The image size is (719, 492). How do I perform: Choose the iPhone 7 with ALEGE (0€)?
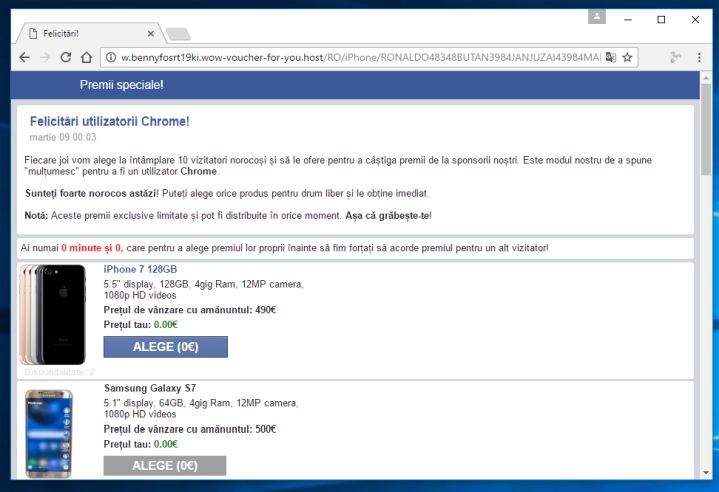(166, 347)
